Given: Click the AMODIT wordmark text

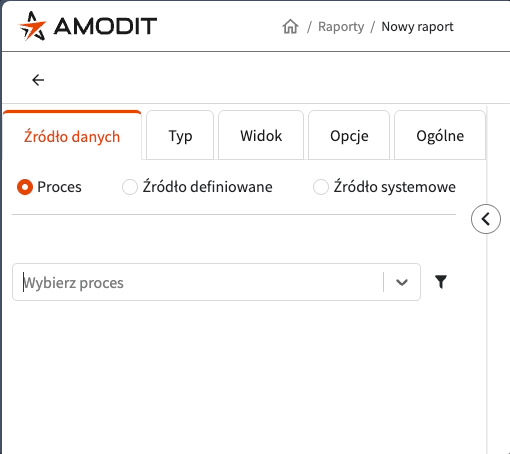Looking at the screenshot, I should [105, 26].
